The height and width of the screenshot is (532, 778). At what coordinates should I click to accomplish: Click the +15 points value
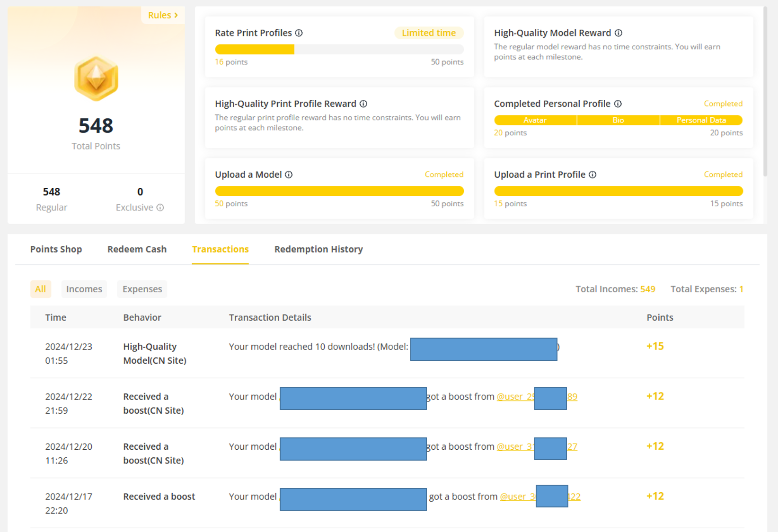point(655,347)
